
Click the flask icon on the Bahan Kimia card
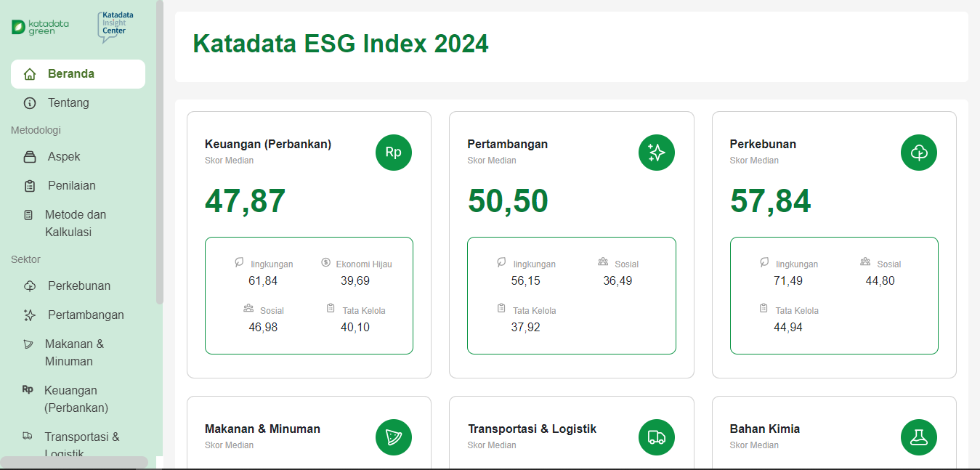click(919, 437)
